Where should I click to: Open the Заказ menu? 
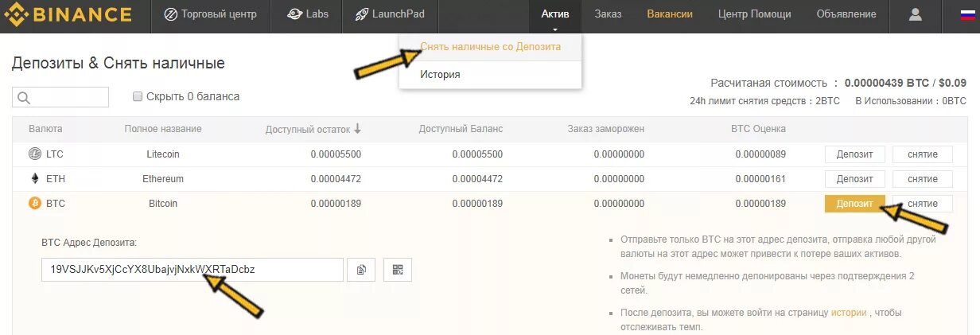click(608, 14)
